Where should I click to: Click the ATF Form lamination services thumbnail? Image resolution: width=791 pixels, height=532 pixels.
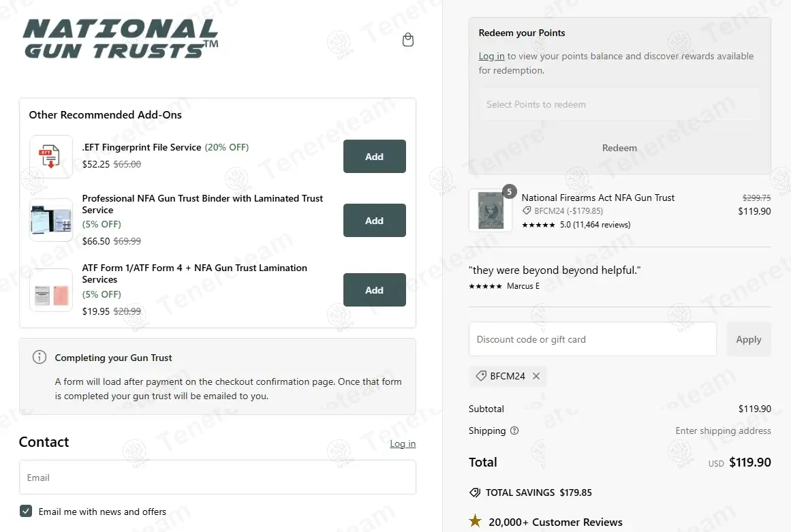51,290
